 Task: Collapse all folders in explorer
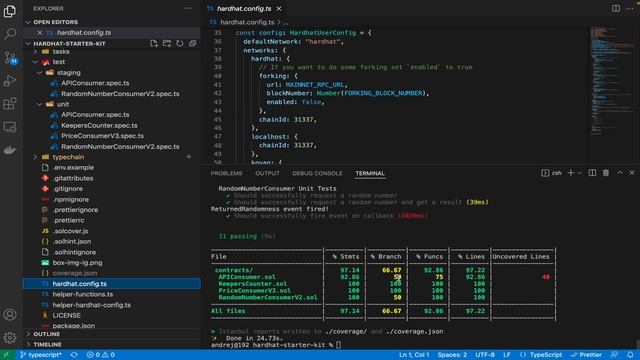192,43
